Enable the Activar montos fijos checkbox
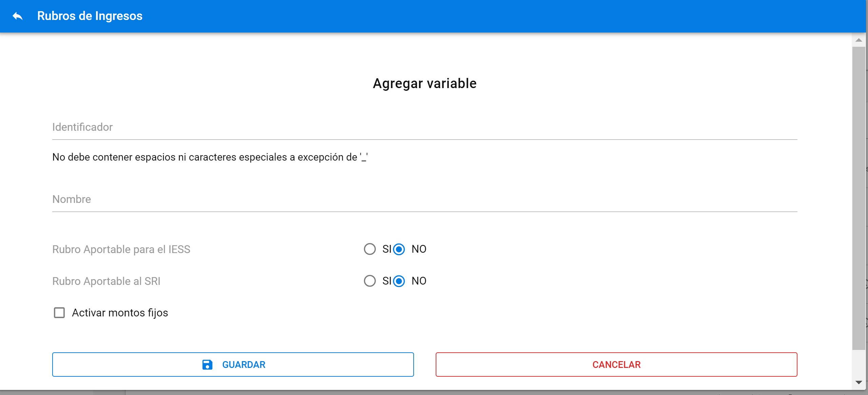The image size is (868, 395). point(59,313)
